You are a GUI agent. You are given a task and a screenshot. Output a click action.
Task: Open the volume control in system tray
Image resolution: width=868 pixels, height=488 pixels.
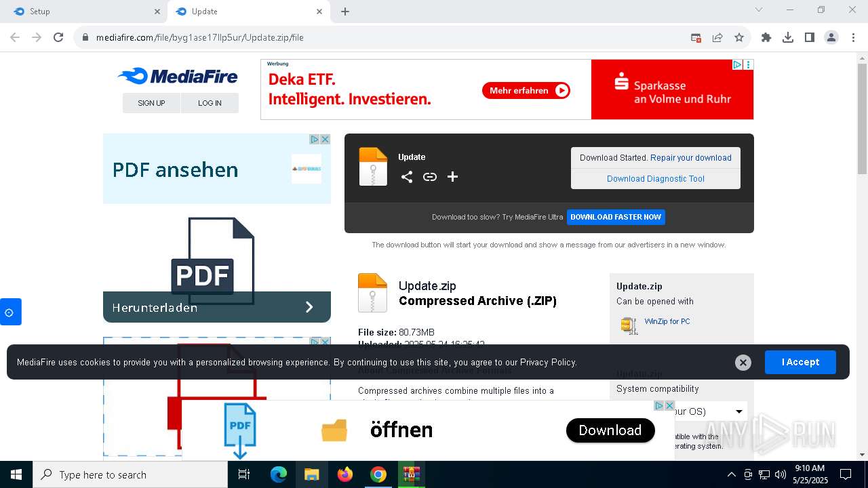coord(780,474)
